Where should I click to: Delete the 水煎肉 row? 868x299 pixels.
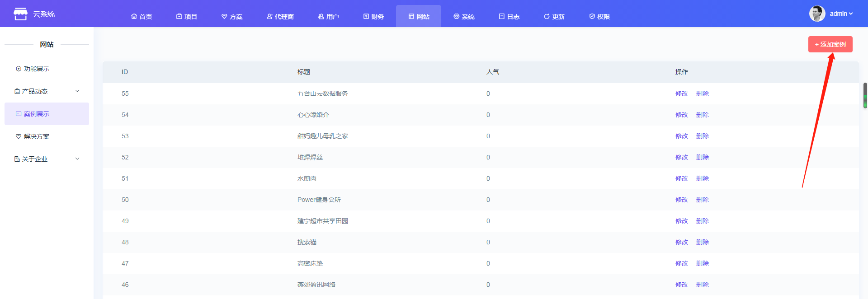(x=703, y=178)
